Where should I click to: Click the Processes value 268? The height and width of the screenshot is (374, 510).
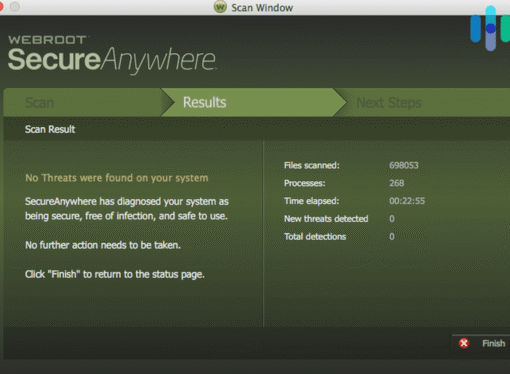point(397,183)
